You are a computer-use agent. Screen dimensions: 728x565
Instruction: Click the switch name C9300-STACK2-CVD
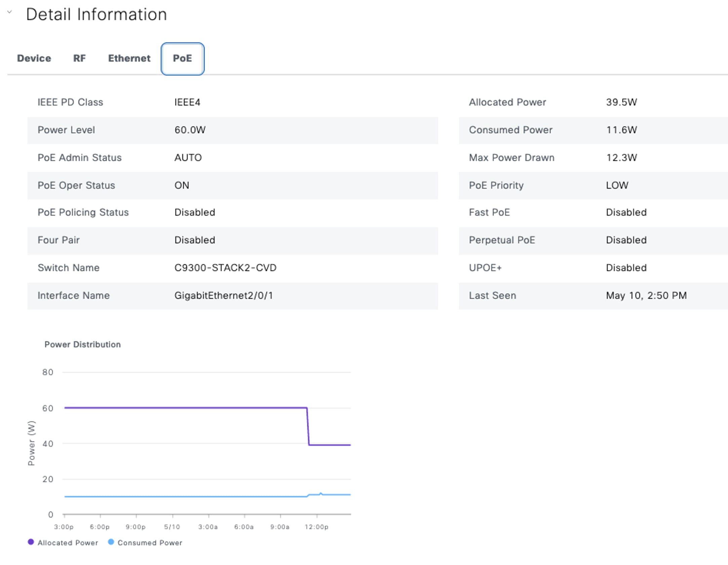tap(225, 268)
